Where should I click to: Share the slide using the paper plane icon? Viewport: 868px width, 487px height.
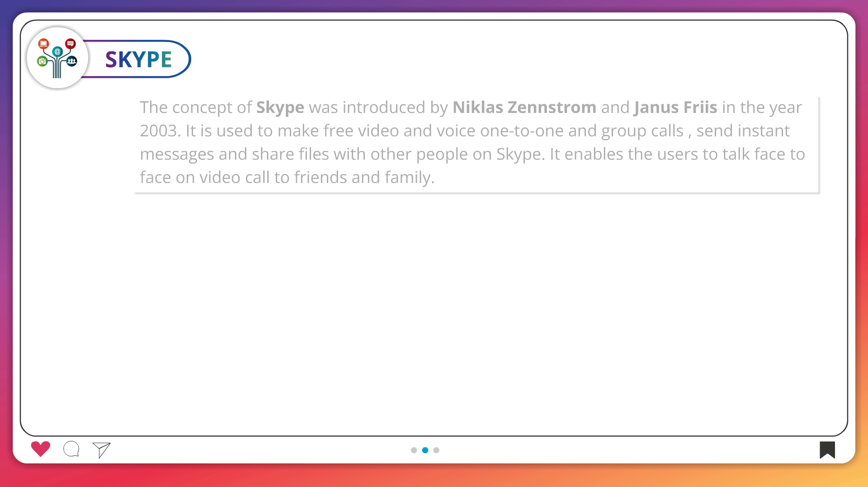102,450
